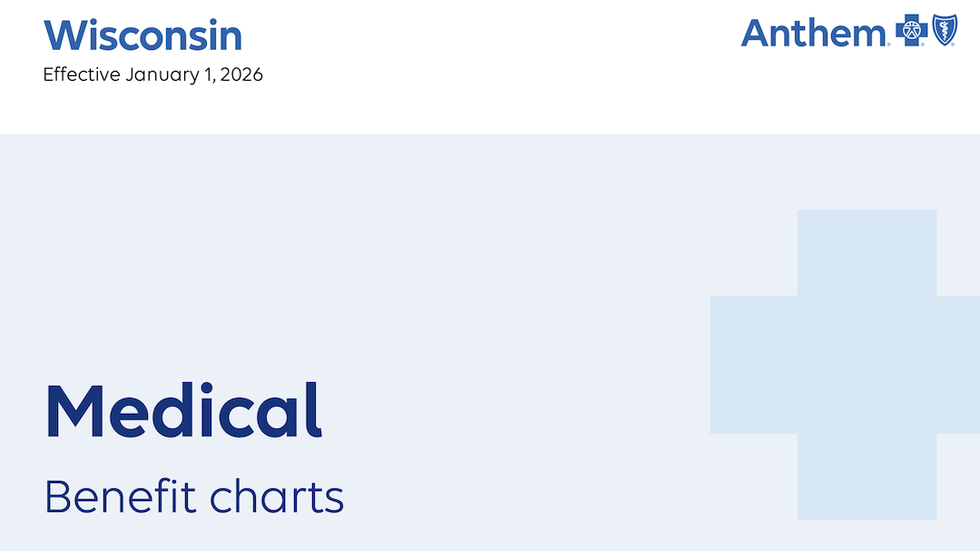The image size is (980, 551).
Task: Select the Anthem wordmark logo
Action: (x=812, y=33)
